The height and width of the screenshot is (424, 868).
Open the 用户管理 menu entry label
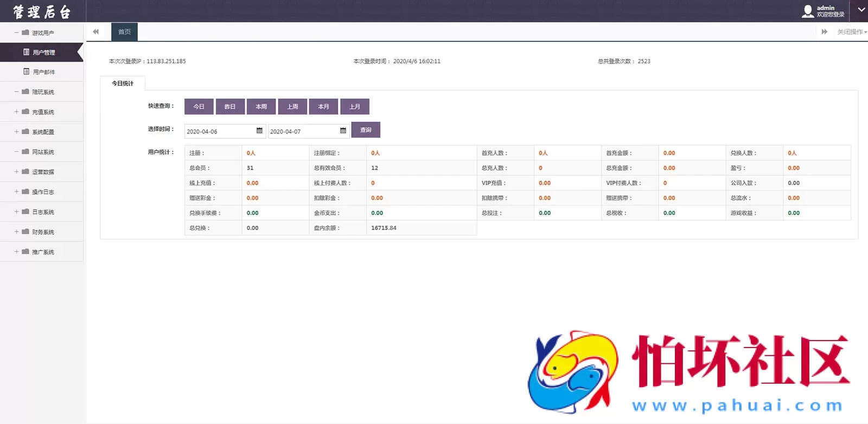click(44, 53)
